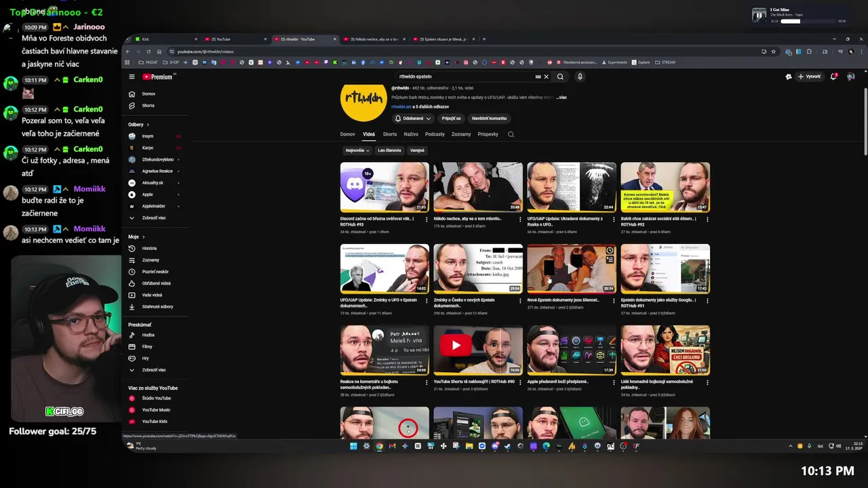
Task: Open YouTube Kids link
Action: point(155,422)
